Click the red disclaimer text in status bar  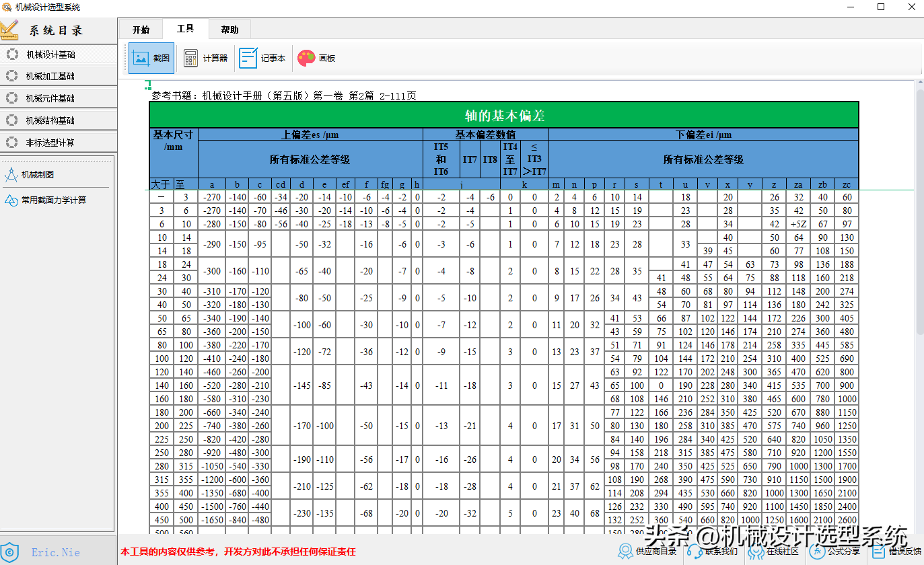(x=238, y=552)
